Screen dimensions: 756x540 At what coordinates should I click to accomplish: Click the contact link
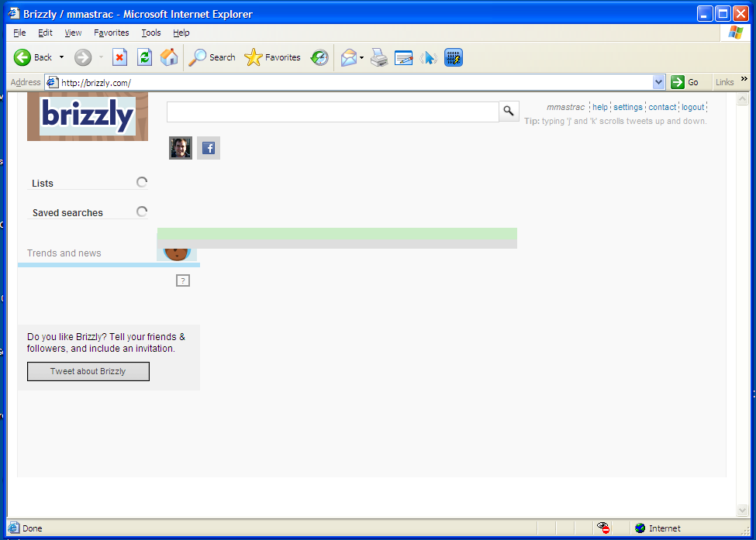(x=662, y=107)
